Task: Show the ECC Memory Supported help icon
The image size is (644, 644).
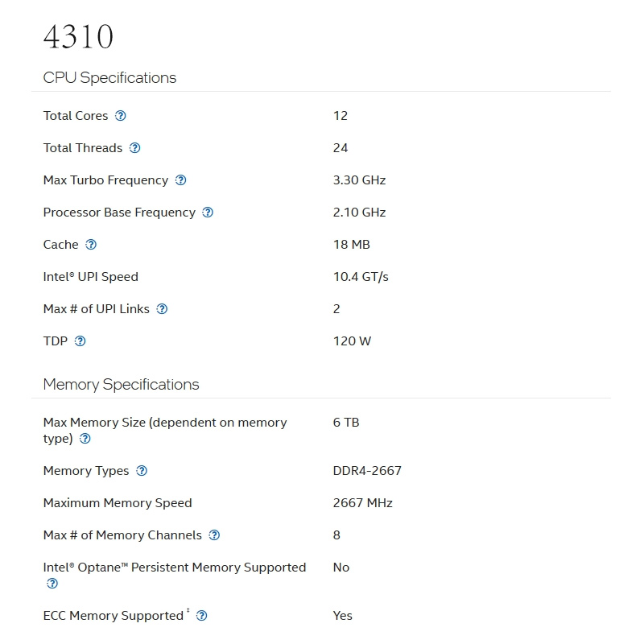Action: [x=202, y=616]
